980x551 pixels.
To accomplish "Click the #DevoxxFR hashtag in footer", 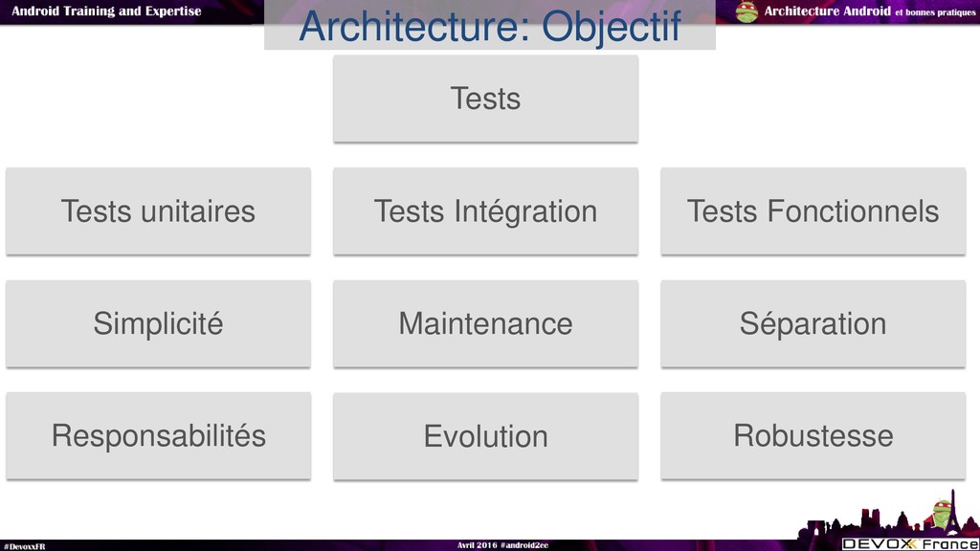I will click(x=24, y=546).
